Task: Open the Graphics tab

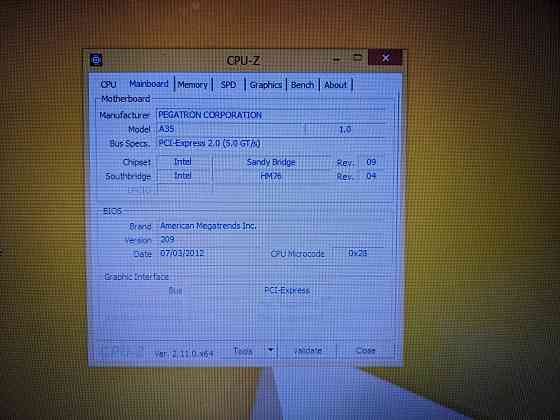Action: (x=266, y=85)
